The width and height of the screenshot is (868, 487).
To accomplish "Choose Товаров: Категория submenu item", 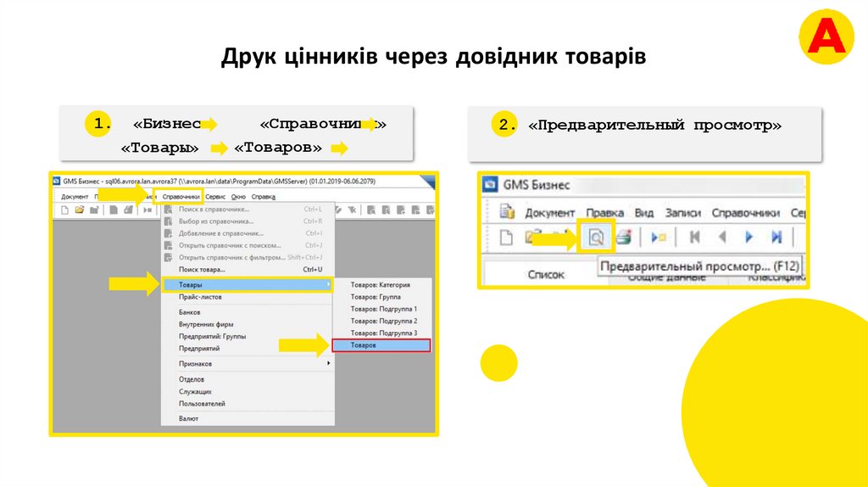I will click(381, 285).
